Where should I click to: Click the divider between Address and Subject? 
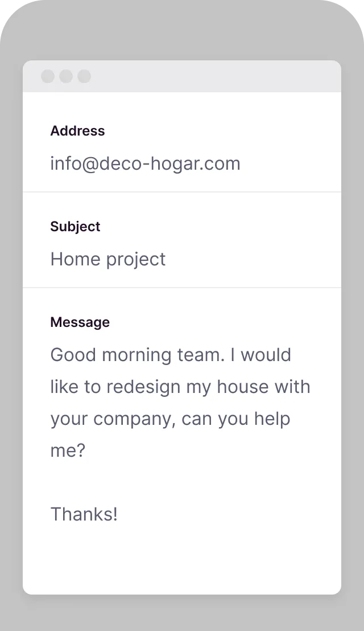182,192
